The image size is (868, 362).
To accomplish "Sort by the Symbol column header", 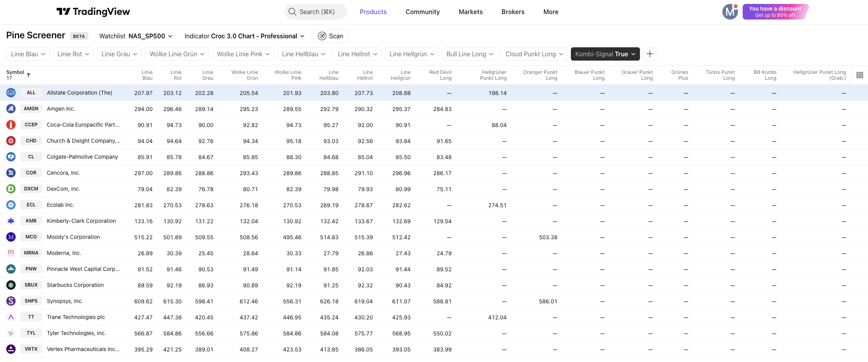I will click(16, 72).
